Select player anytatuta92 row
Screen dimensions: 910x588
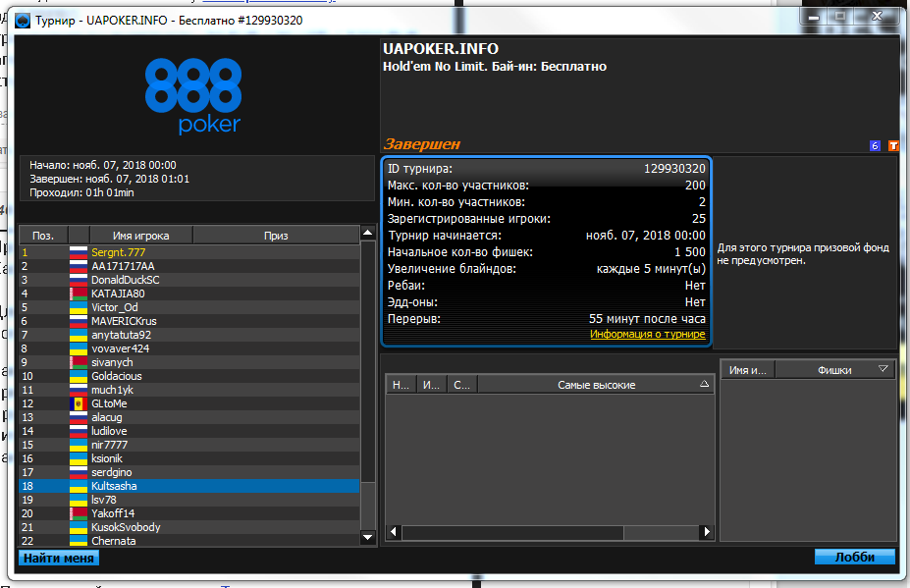pos(189,335)
